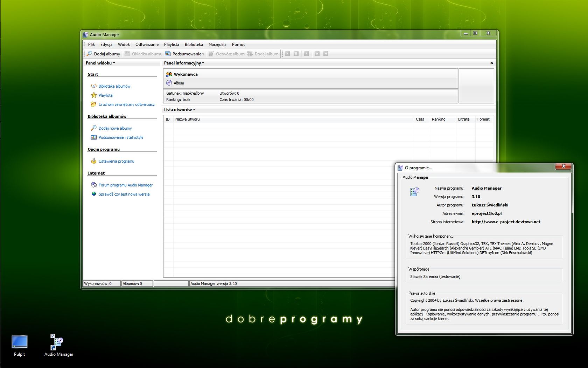Click the Biblioteka albumów sidebar icon
Viewport: 588px width, 368px height.
click(x=93, y=86)
